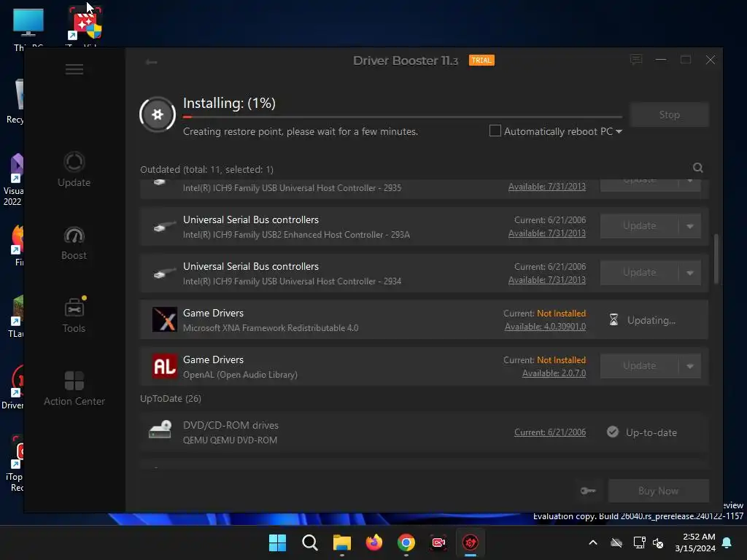Select the Update section in the sidebar
The height and width of the screenshot is (560, 747).
click(x=74, y=169)
